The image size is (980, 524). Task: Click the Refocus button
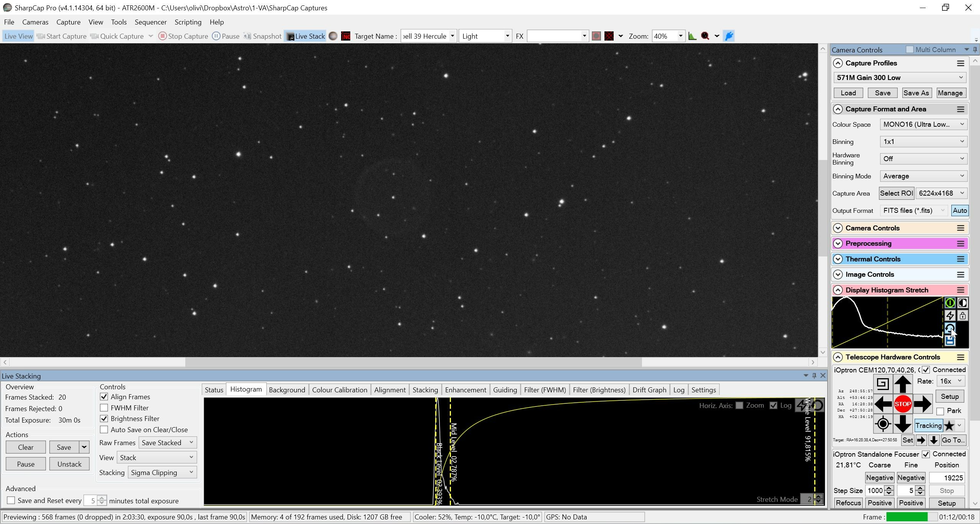(x=848, y=503)
